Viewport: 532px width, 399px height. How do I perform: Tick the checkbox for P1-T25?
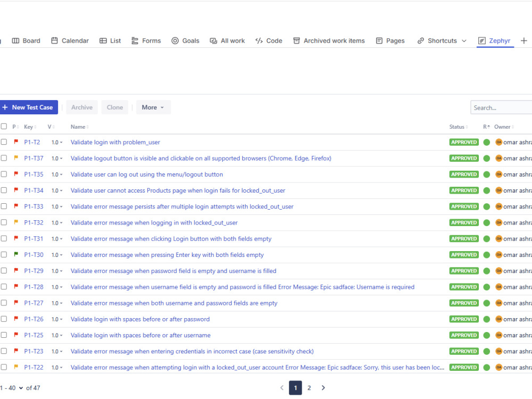pyautogui.click(x=4, y=335)
